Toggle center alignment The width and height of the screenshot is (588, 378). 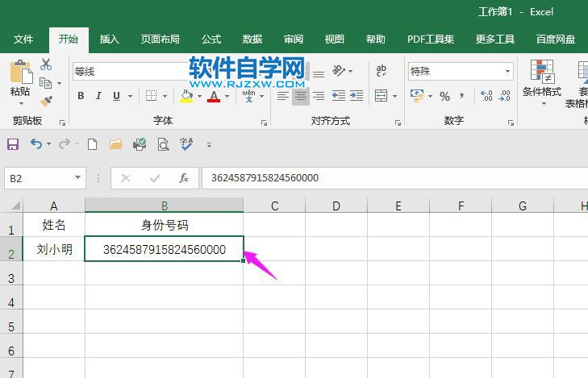301,96
